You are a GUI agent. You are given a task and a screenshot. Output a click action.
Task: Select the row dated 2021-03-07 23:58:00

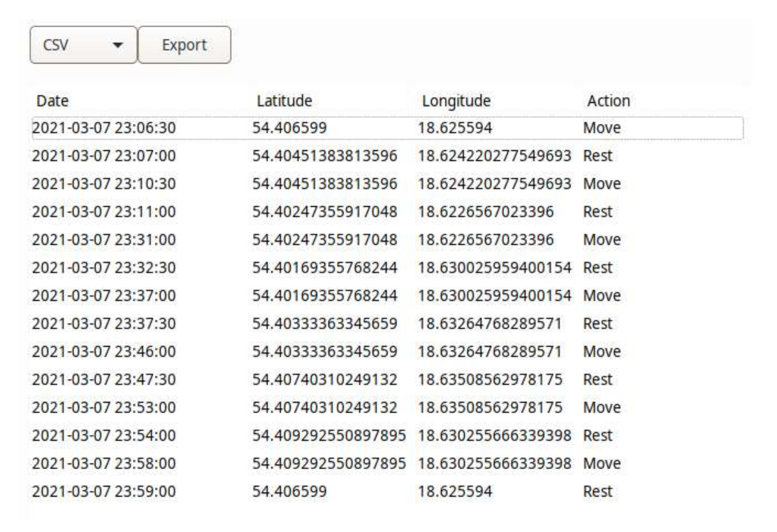tap(104, 464)
